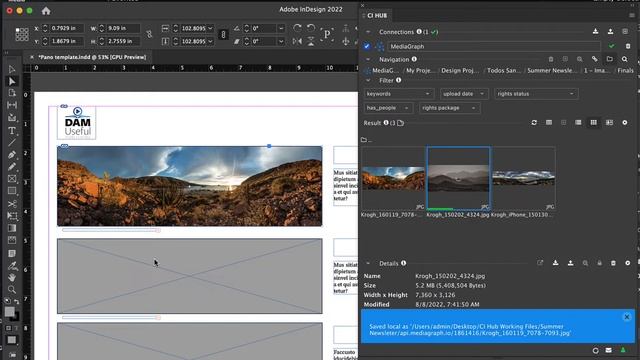Select the Direct Selection tool (black arrow)

[12, 81]
